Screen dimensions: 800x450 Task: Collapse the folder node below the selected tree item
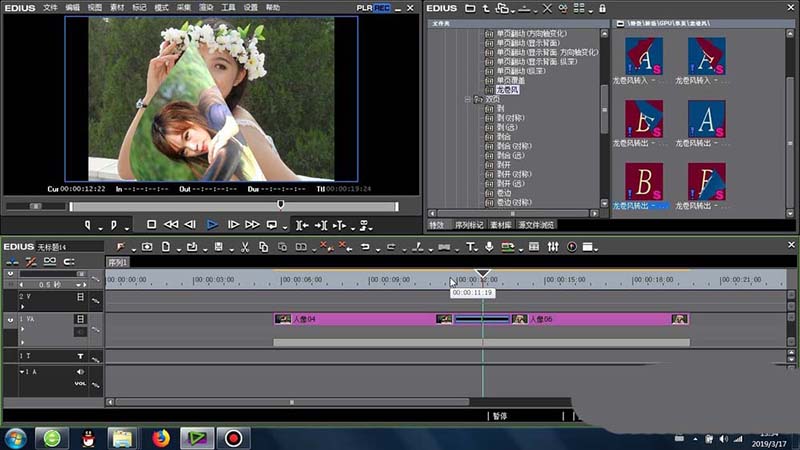pos(467,99)
